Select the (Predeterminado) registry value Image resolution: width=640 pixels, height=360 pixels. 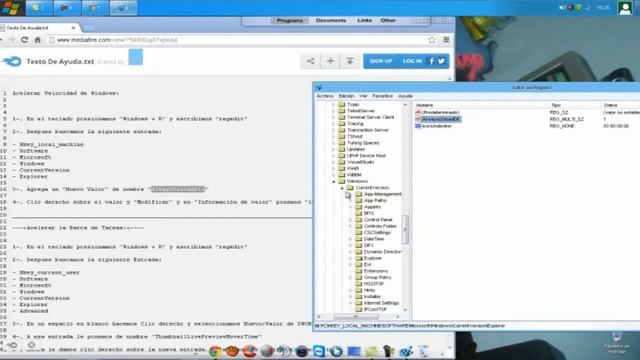point(440,112)
